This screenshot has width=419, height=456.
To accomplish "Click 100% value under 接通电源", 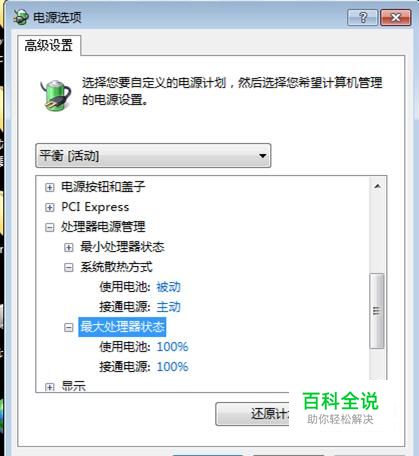I will point(172,367).
